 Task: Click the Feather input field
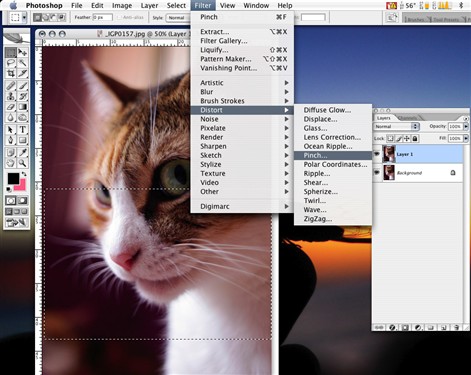[103, 17]
